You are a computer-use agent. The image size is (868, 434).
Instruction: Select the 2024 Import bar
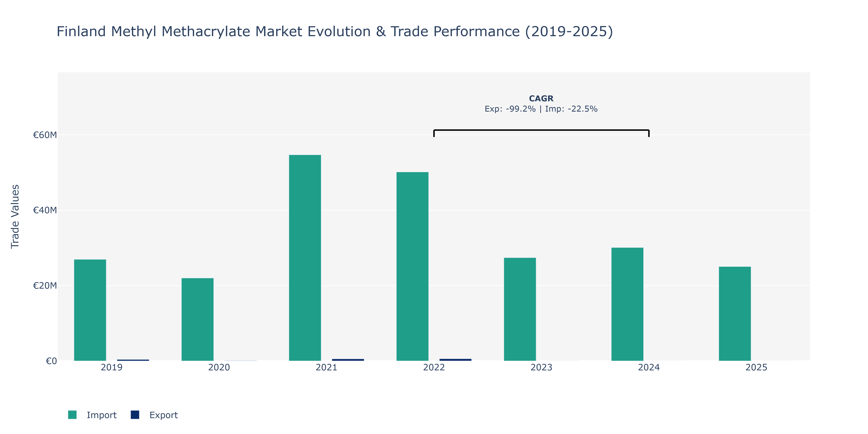627,304
